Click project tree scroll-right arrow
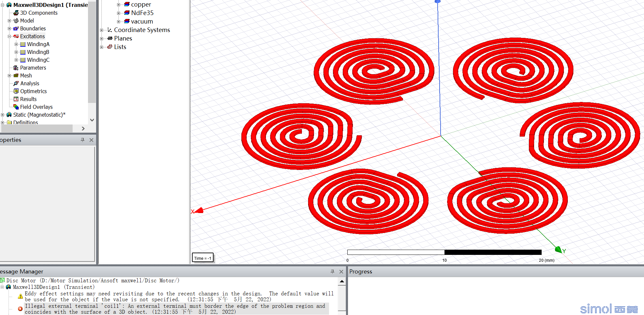This screenshot has height=315, width=644. coord(83,128)
